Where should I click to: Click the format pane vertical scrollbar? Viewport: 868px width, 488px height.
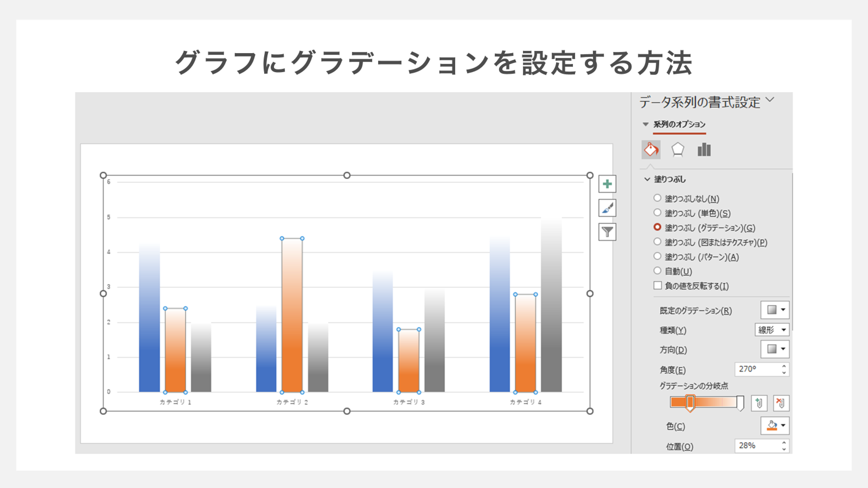[x=792, y=252]
